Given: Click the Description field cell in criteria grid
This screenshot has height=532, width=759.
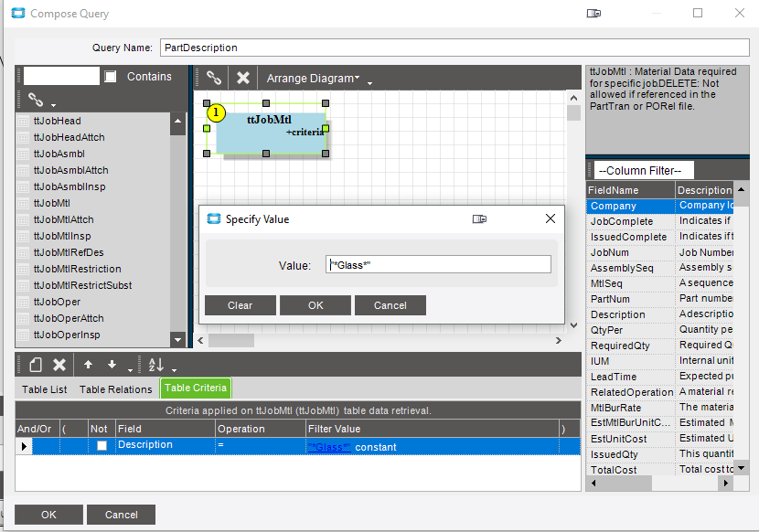Looking at the screenshot, I should tap(166, 446).
